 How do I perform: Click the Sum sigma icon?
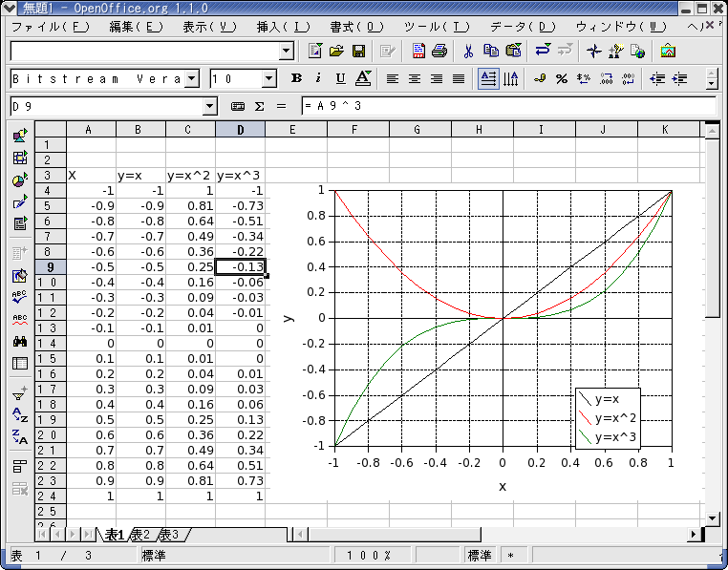(x=259, y=106)
